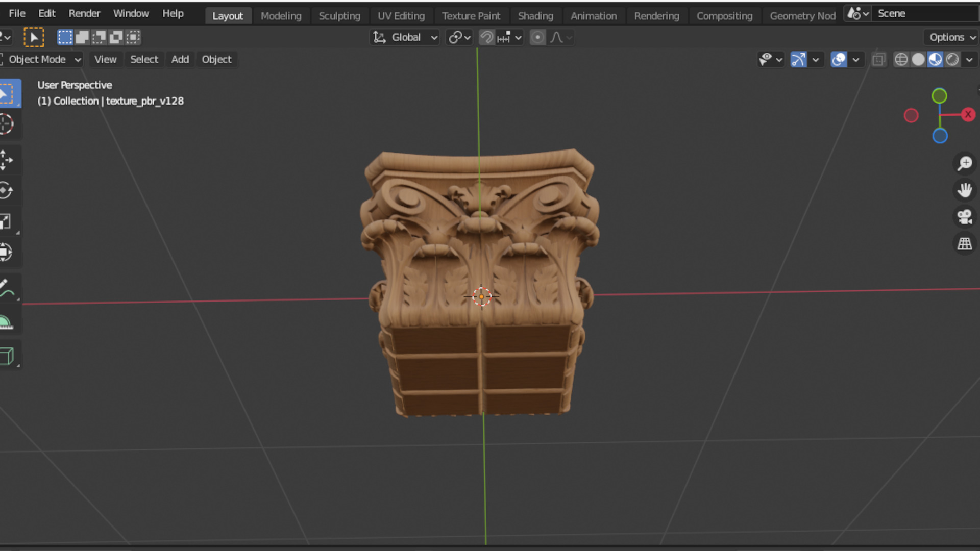
Task: Switch to wireframe shading
Action: click(901, 60)
